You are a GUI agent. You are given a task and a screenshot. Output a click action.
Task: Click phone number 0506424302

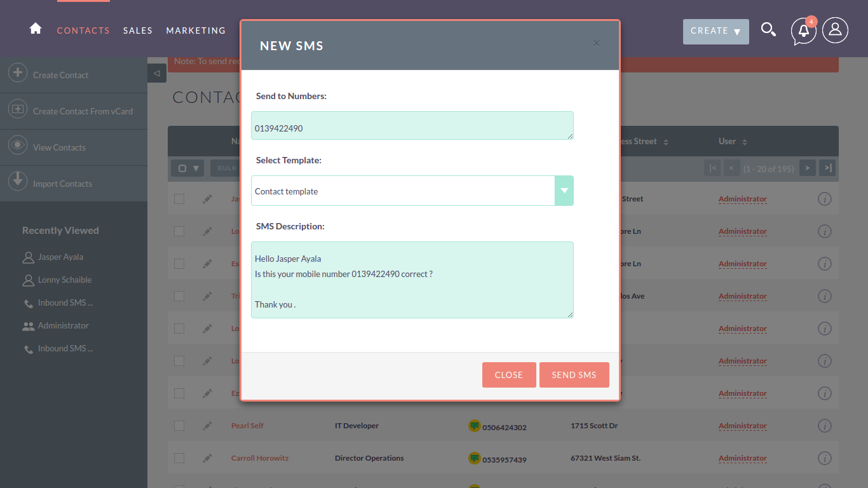click(x=505, y=428)
